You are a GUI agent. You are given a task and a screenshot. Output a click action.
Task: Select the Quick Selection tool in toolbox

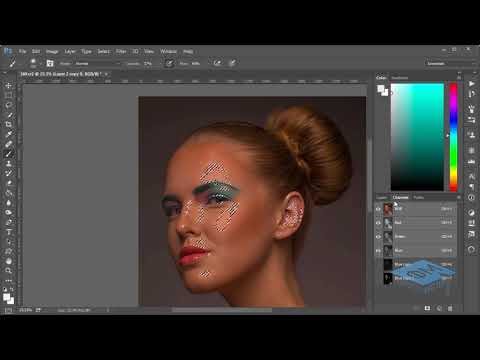(9, 115)
